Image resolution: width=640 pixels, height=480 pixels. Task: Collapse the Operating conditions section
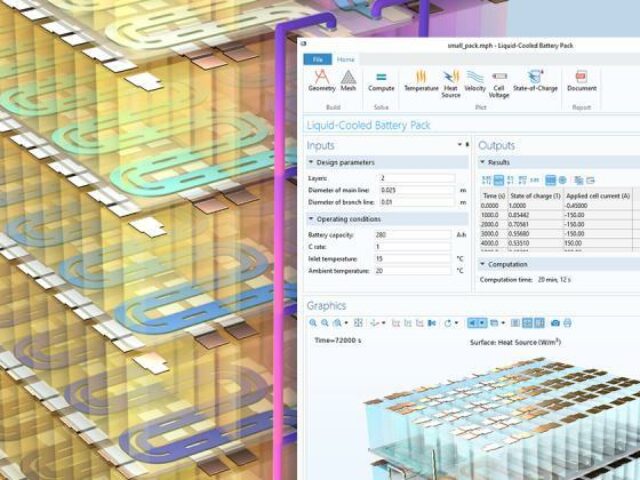tap(311, 219)
